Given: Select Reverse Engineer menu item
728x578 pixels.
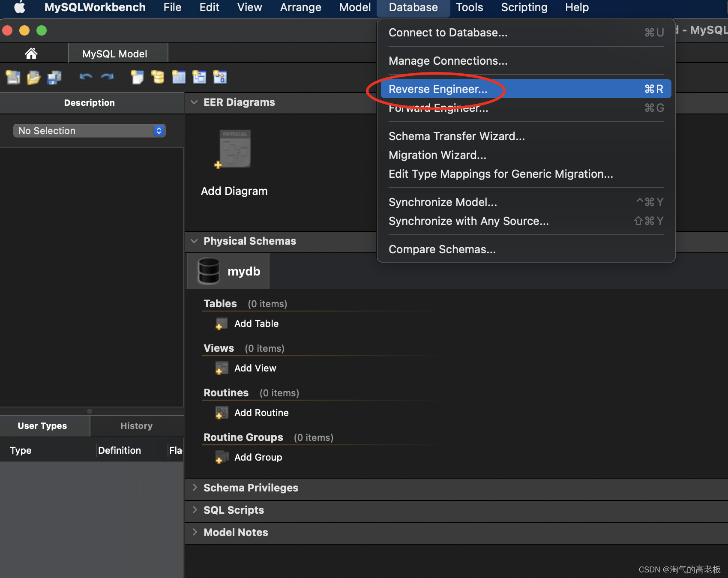Looking at the screenshot, I should 526,89.
